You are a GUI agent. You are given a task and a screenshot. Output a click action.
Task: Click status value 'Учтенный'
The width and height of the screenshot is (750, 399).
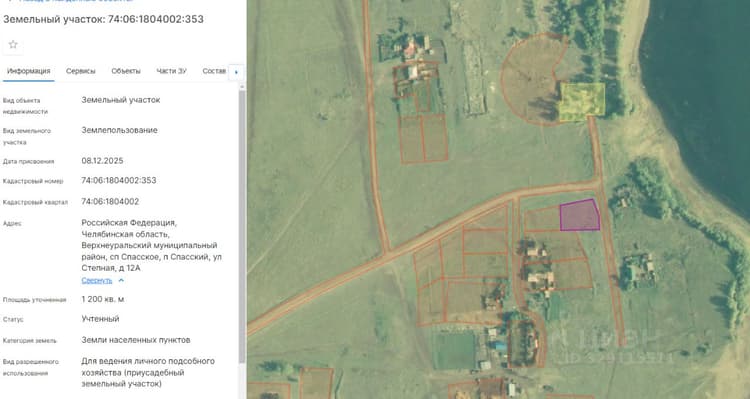click(100, 319)
